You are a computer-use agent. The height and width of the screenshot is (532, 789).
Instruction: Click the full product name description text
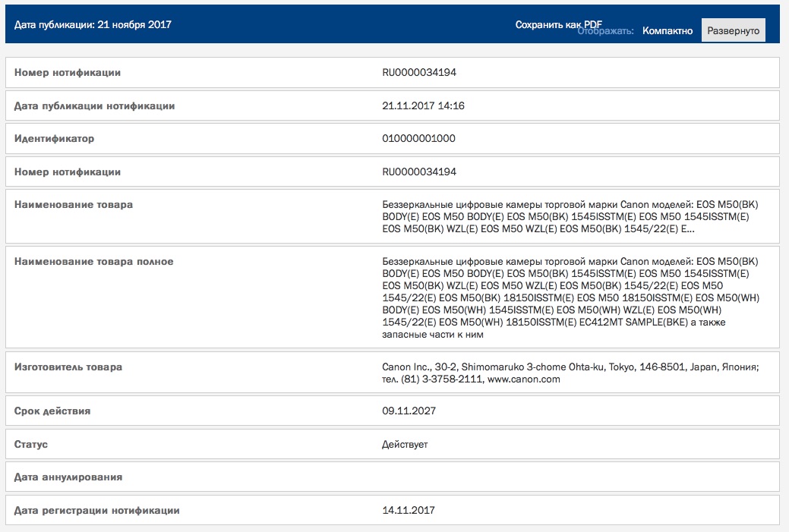coord(570,297)
